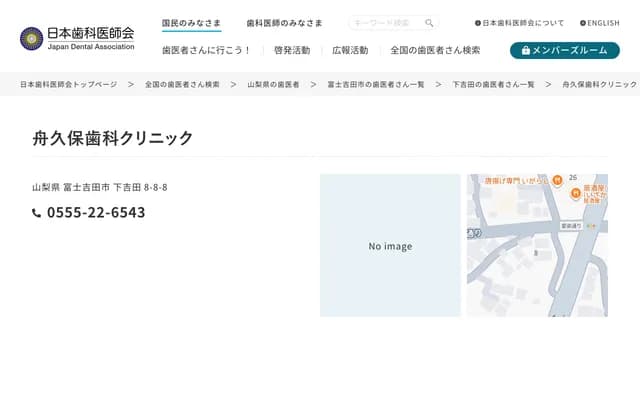Open the 歯医者さんに行こう！ menu
The width and height of the screenshot is (640, 400).
point(206,50)
